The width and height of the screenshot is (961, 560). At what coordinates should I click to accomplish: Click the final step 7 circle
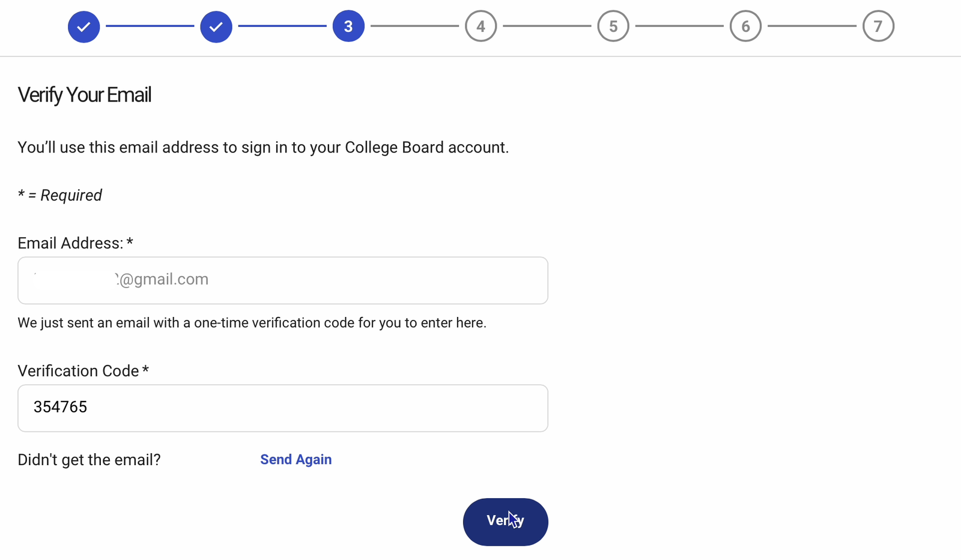[x=878, y=26]
